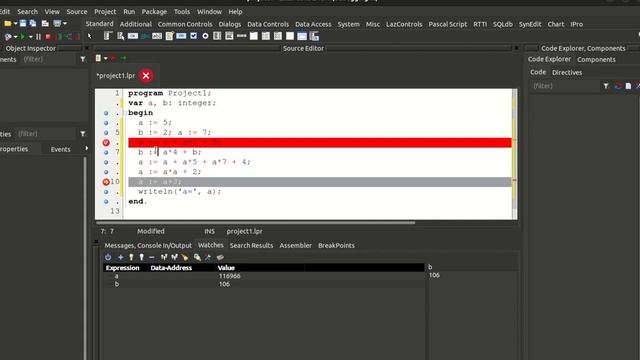640x360 pixels.
Task: Open the Run button dropdown arrow
Action: [30, 36]
